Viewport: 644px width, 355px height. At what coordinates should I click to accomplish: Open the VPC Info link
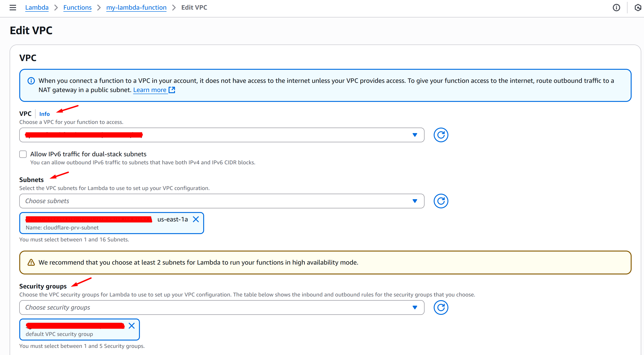[44, 114]
